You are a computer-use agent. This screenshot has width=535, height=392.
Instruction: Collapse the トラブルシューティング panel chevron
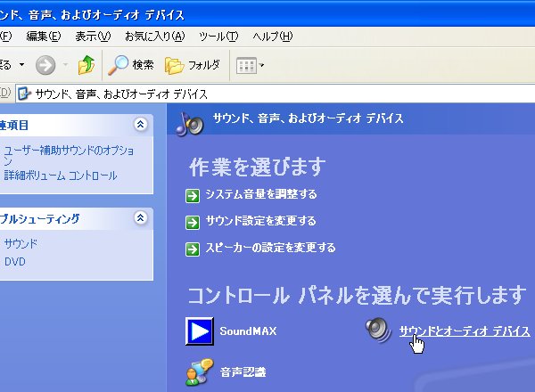coord(140,218)
